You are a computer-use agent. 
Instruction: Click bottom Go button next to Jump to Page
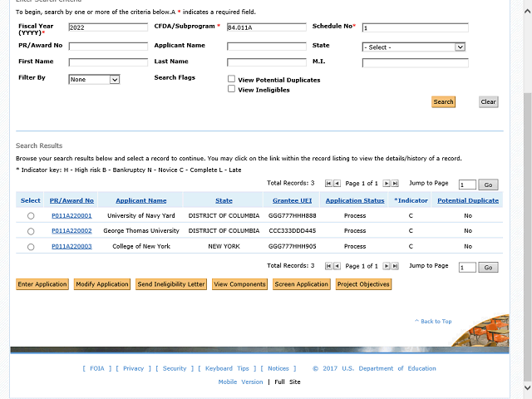(488, 268)
